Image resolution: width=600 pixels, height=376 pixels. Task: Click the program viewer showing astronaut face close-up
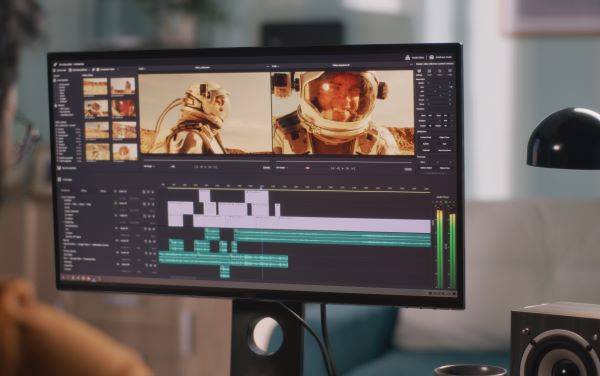coord(343,112)
